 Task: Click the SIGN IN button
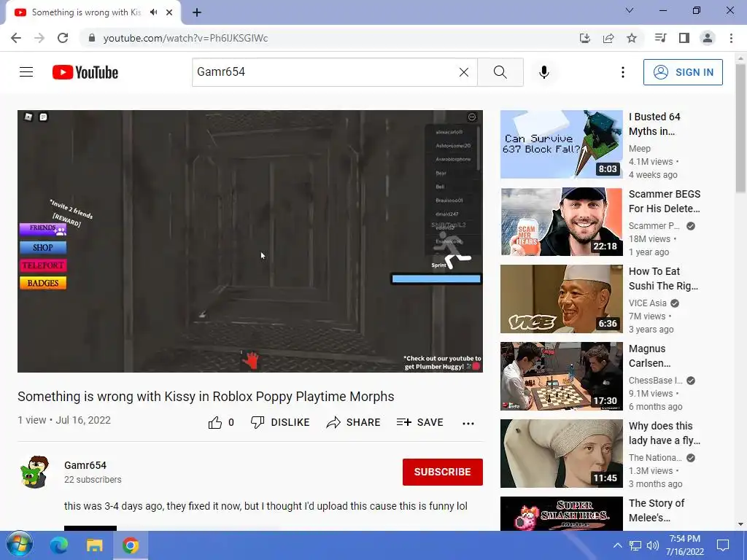coord(683,72)
